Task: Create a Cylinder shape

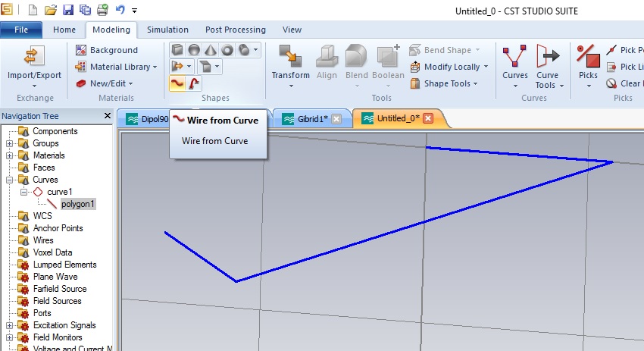Action: click(x=244, y=50)
